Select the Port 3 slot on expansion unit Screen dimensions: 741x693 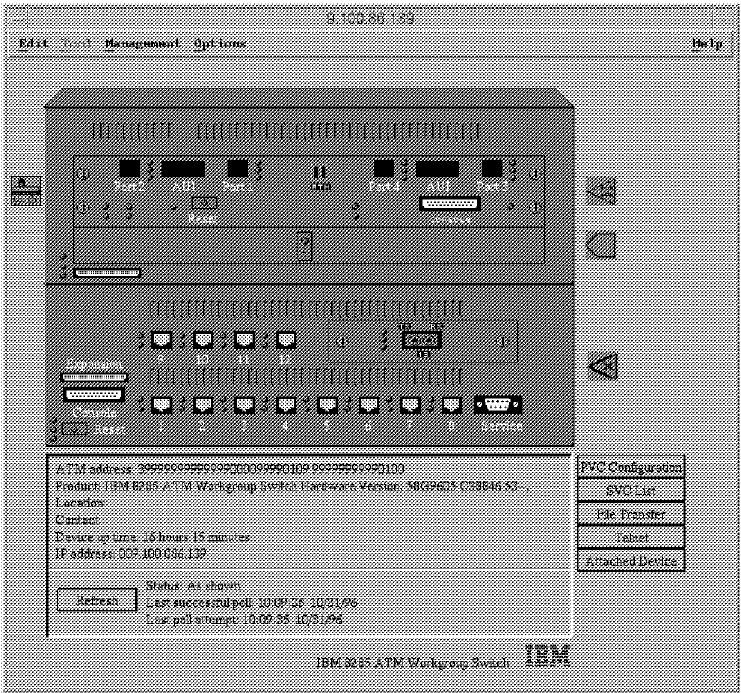click(492, 169)
